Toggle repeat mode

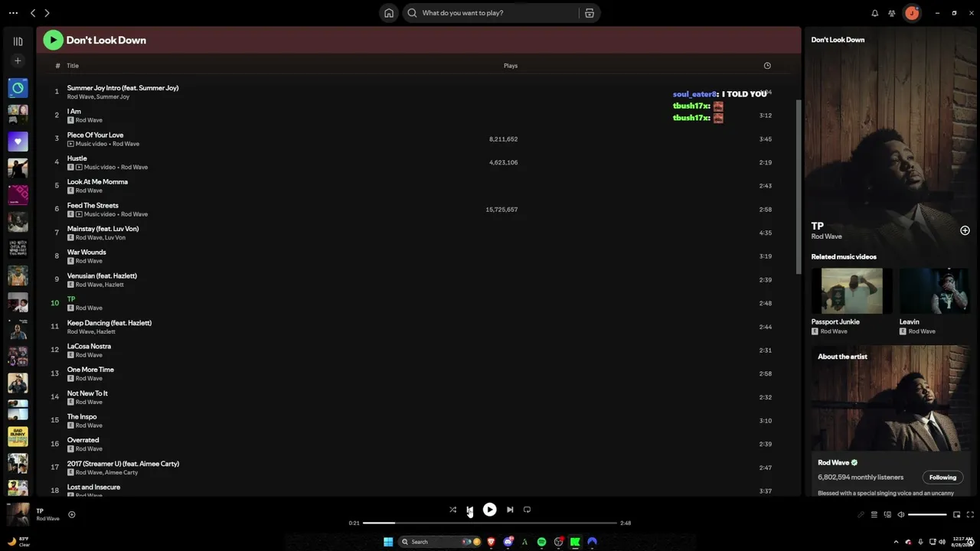(x=527, y=510)
